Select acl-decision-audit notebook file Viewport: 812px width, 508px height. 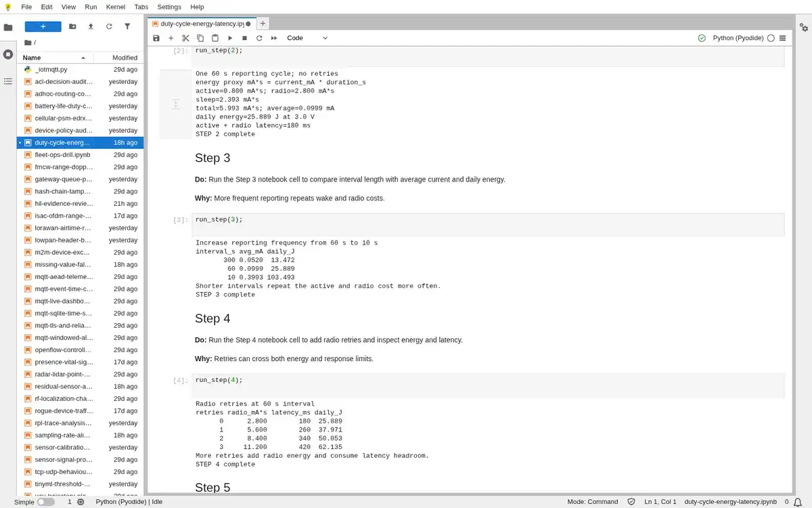click(80, 81)
